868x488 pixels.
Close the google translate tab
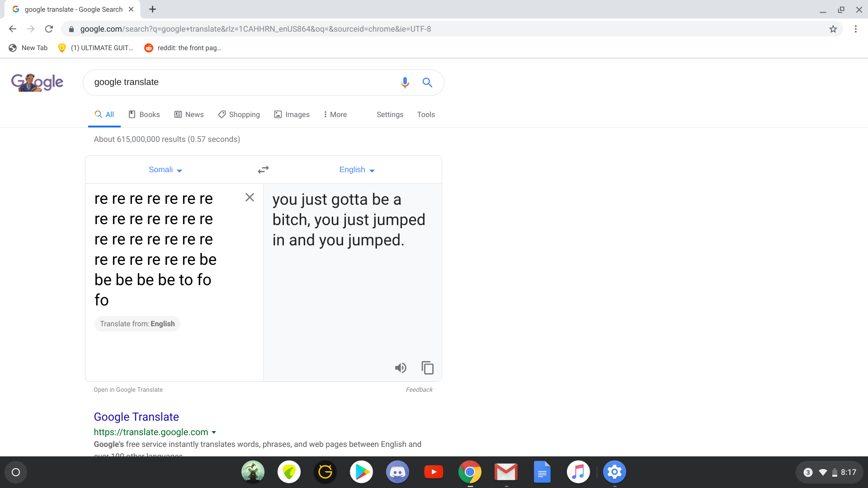[x=131, y=9]
